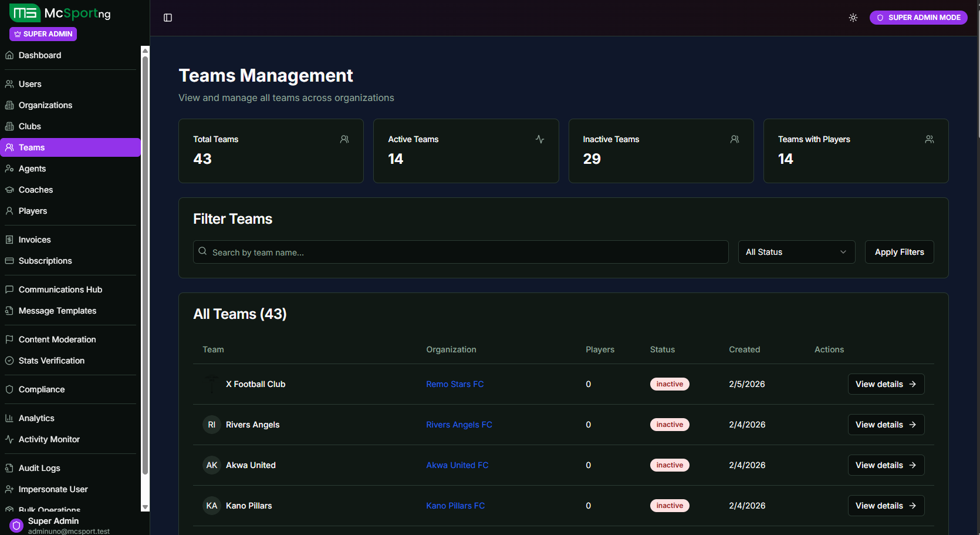View details for Rivers Angels
Viewport: 980px width, 535px height.
[x=886, y=425]
